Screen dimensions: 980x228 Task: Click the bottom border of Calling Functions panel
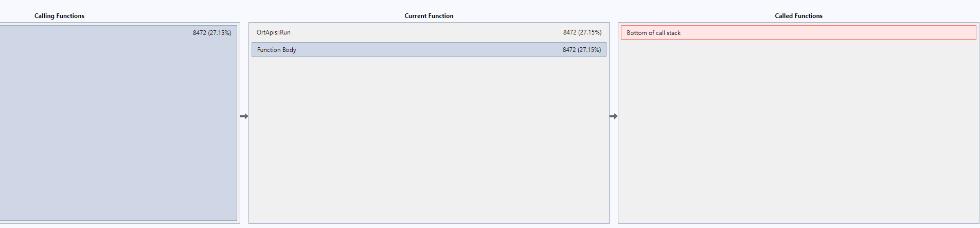[120, 223]
